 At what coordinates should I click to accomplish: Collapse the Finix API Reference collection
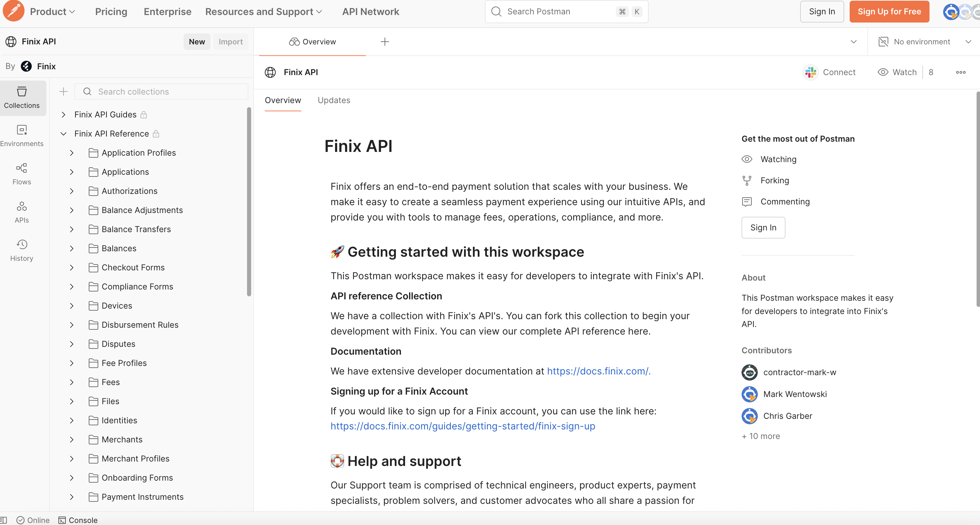pos(63,133)
